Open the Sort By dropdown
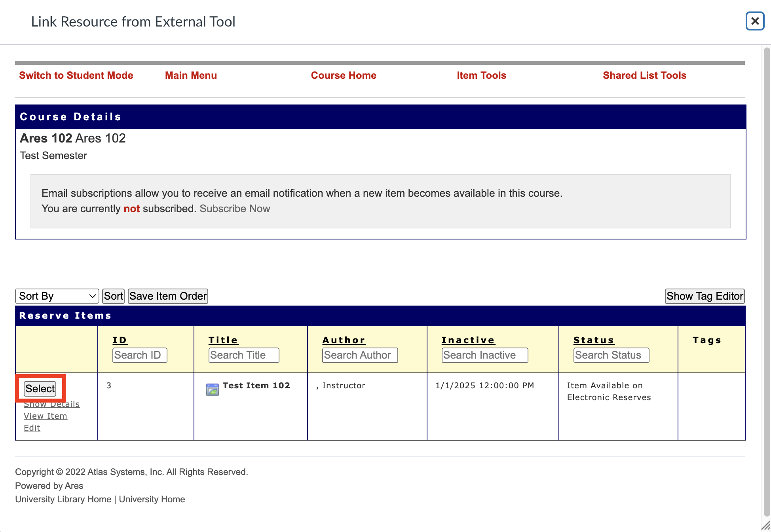The height and width of the screenshot is (532, 771). [57, 296]
